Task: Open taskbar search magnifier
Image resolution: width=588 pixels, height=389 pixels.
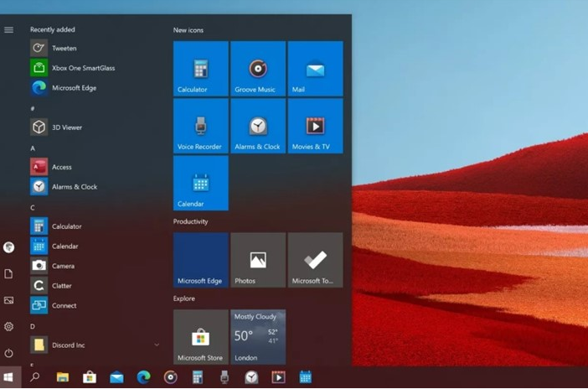Action: coord(35,377)
